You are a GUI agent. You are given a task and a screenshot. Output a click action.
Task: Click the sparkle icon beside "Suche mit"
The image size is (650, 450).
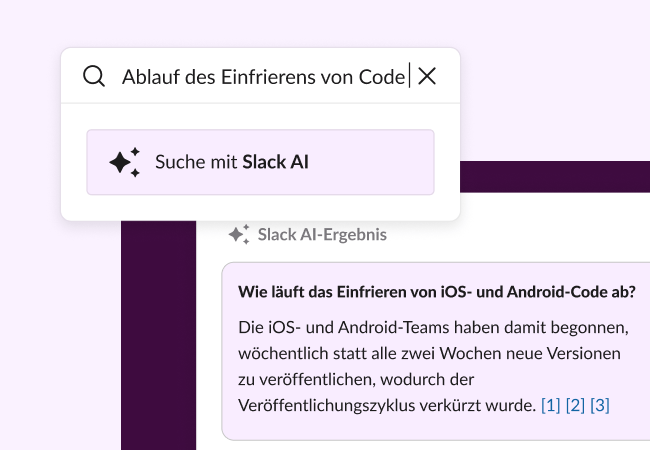pyautogui.click(x=124, y=162)
